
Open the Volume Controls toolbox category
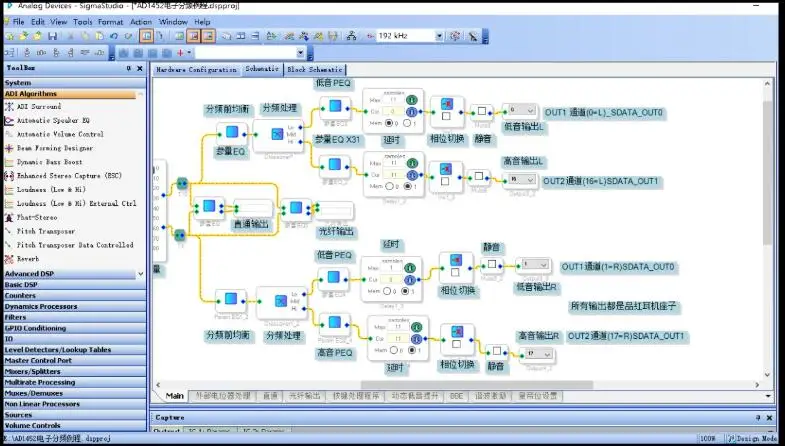pyautogui.click(x=75, y=425)
